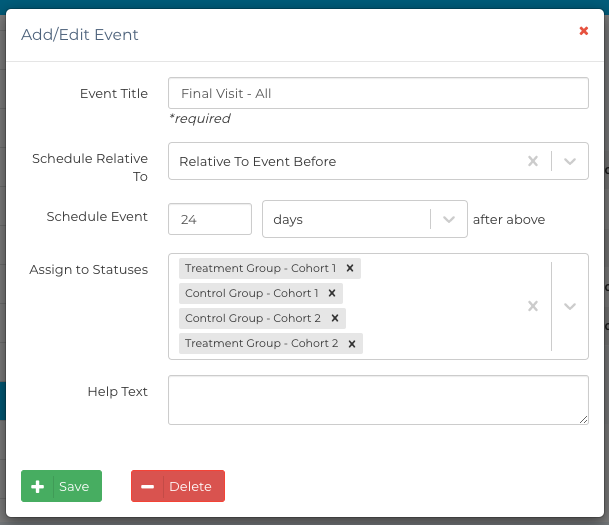Viewport: 609px width, 525px height.
Task: Remove 'Treatment Group - Cohort 1' status tag
Action: click(350, 268)
